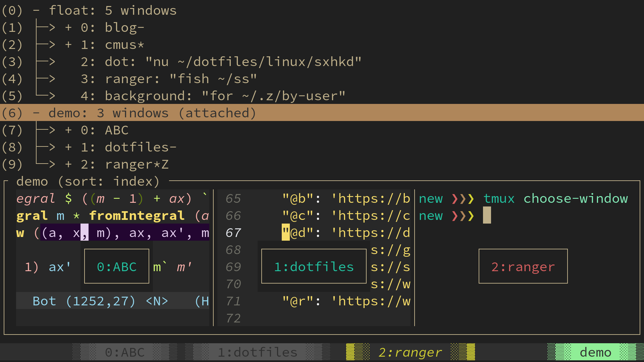Click line number 67 in dotfiles preview
The image size is (644, 362).
click(233, 233)
